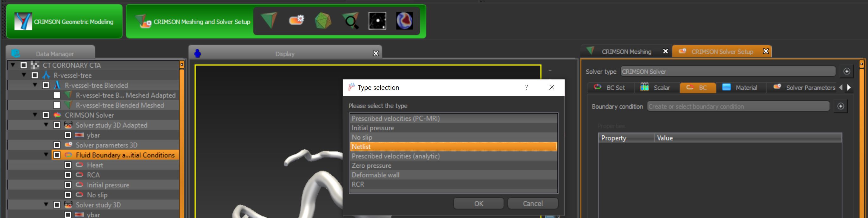The width and height of the screenshot is (868, 218).
Task: Toggle visibility checkbox of CT CORONARY CTA
Action: point(23,65)
